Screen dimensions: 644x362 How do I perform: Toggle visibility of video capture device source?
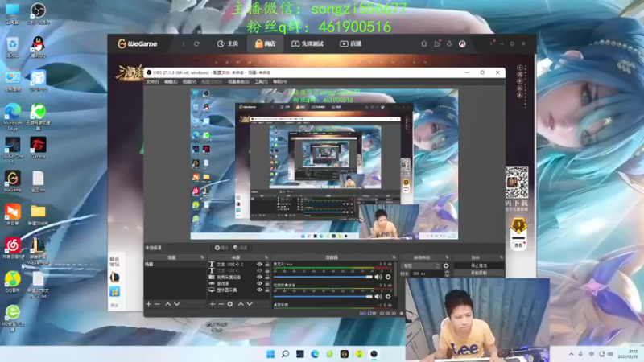(259, 277)
